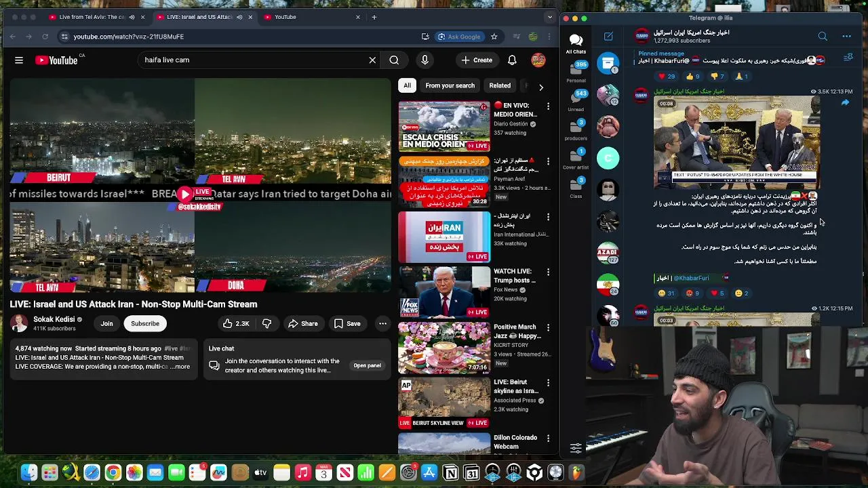Open options for 'Positive March Jazz' video
Image resolution: width=868 pixels, height=488 pixels.
point(548,328)
